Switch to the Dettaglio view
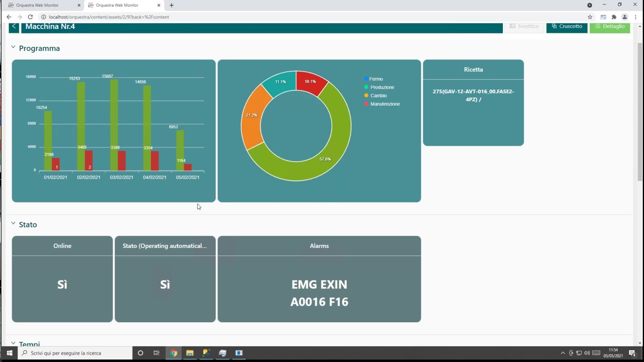 (609, 27)
